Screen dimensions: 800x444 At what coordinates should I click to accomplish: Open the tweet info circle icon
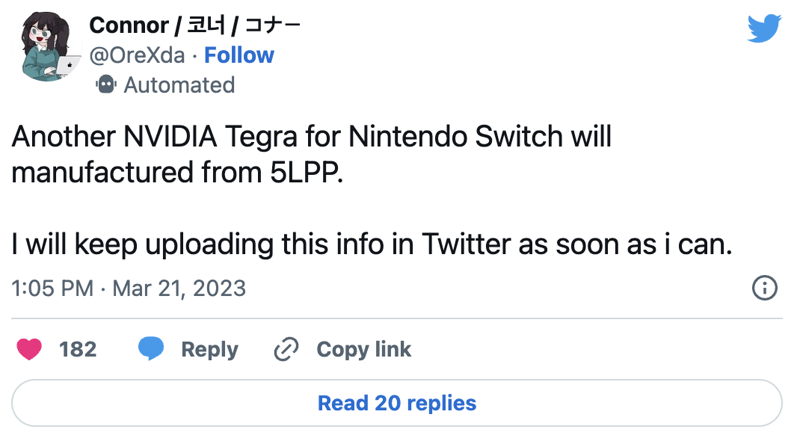(x=764, y=288)
